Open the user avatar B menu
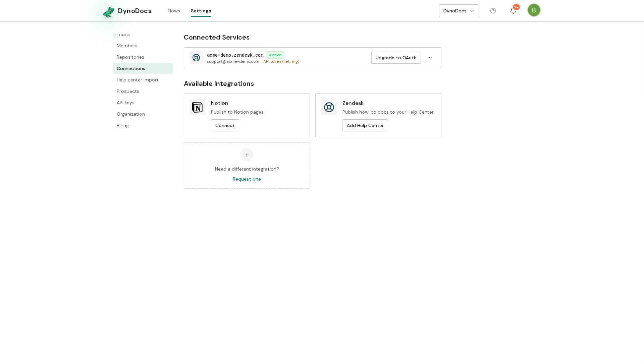This screenshot has width=644, height=362. [x=534, y=10]
